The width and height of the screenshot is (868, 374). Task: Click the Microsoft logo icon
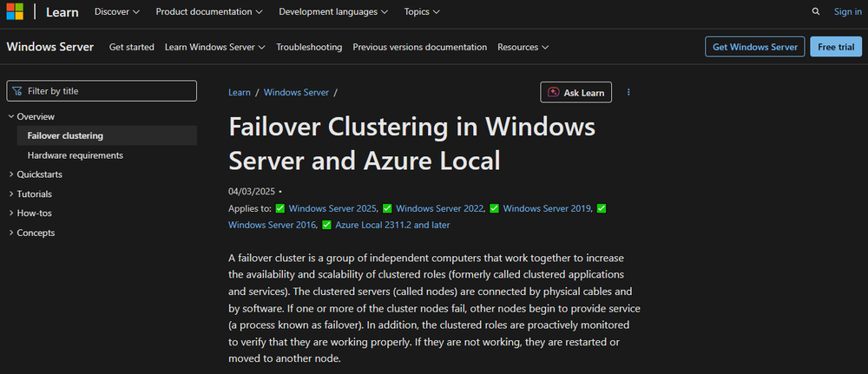15,11
